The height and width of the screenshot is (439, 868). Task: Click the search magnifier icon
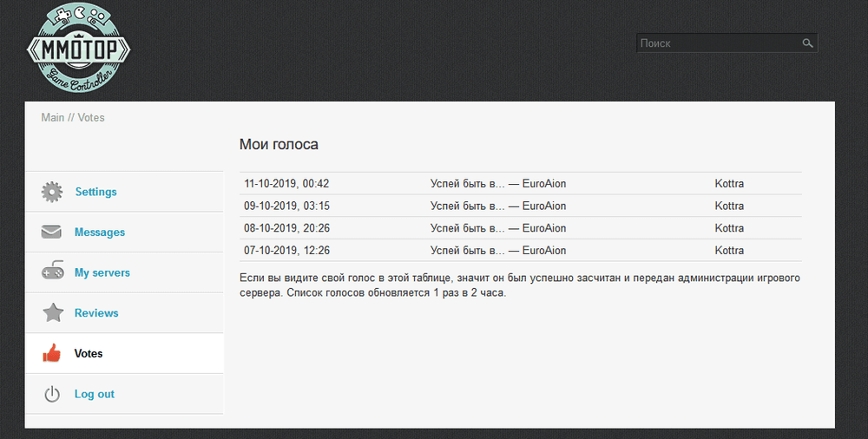point(807,43)
